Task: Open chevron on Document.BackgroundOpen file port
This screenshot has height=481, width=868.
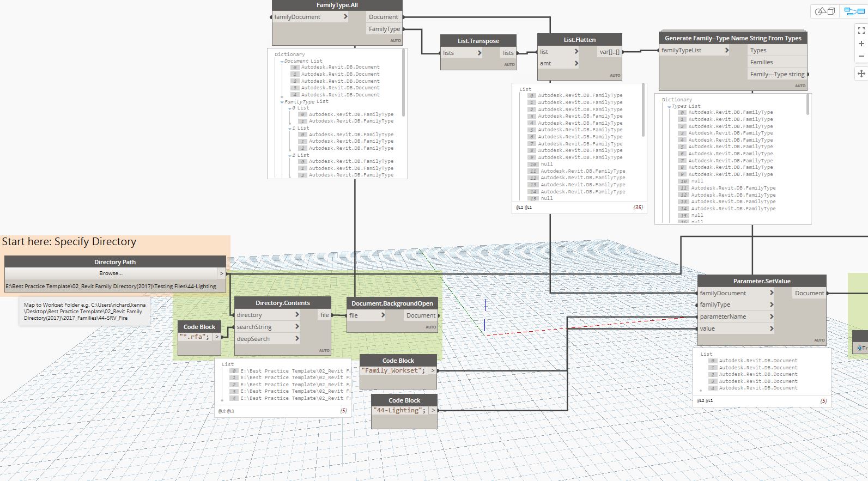Action: [383, 315]
